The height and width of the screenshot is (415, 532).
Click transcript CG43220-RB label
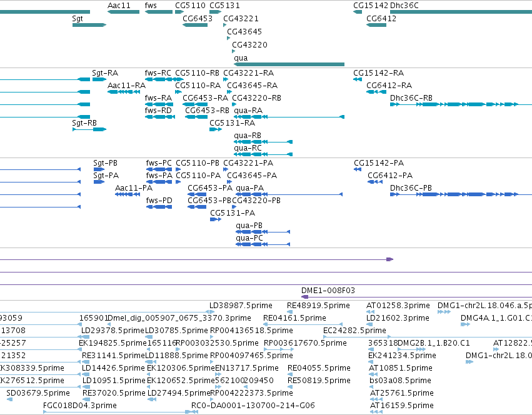[x=256, y=98]
